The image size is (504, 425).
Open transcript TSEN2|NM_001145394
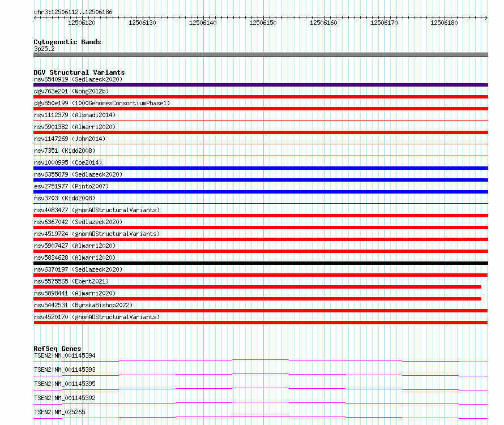tap(65, 355)
